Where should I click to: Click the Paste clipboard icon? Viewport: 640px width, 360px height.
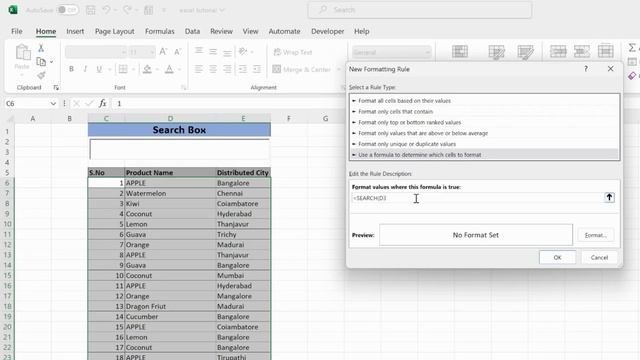coord(23,53)
